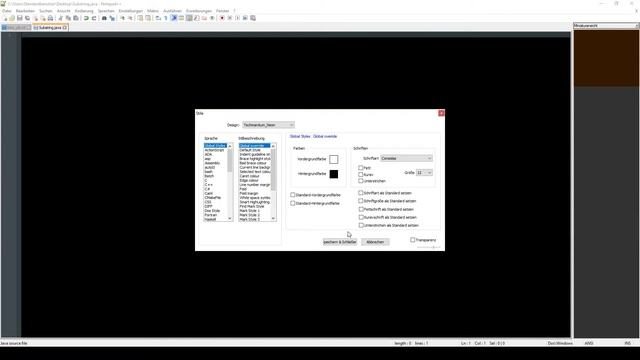Select CSS in the Sprache list
This screenshot has width=640, height=360.
coord(208,202)
